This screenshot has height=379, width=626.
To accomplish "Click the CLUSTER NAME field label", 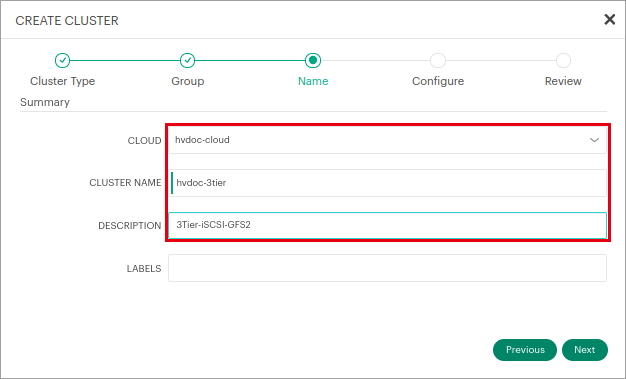I will click(x=125, y=183).
